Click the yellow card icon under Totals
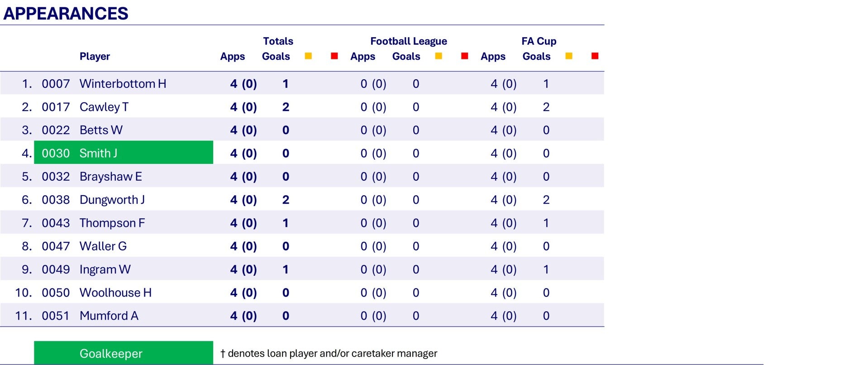Image resolution: width=868 pixels, height=365 pixels. click(x=308, y=56)
